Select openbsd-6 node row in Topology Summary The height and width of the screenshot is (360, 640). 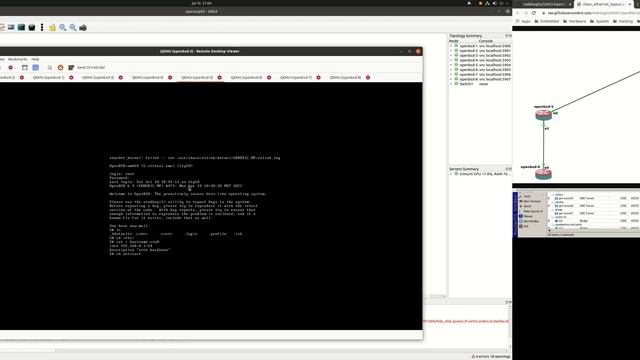click(x=480, y=70)
